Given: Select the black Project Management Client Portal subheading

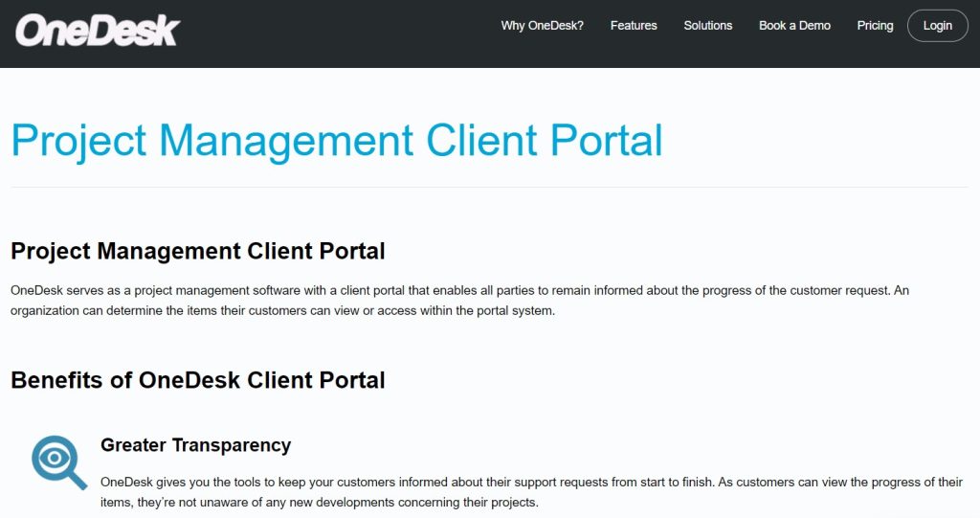Looking at the screenshot, I should pos(197,251).
